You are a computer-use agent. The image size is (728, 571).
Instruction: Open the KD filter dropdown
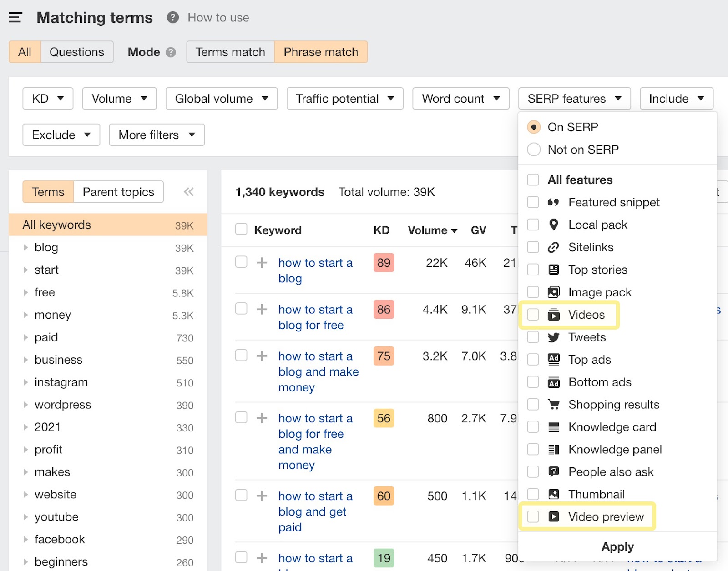tap(47, 98)
